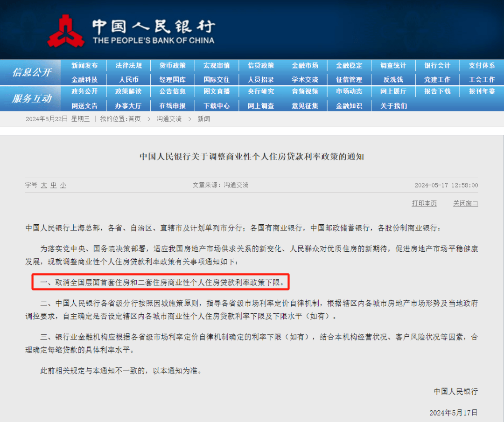The width and height of the screenshot is (504, 422).
Task: Visit 工会工作 page
Action: click(x=482, y=80)
